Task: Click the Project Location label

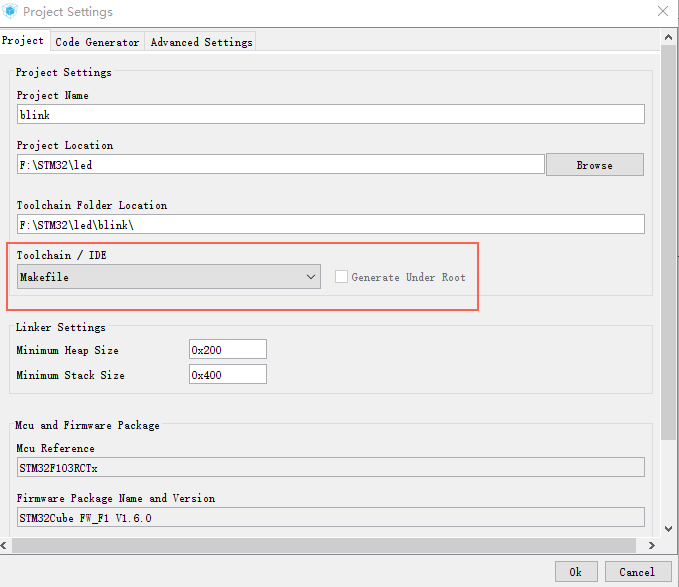Action: pos(65,145)
